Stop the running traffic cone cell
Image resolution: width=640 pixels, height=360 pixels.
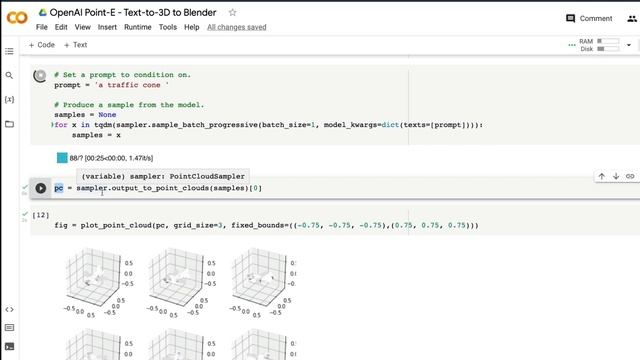[40, 76]
